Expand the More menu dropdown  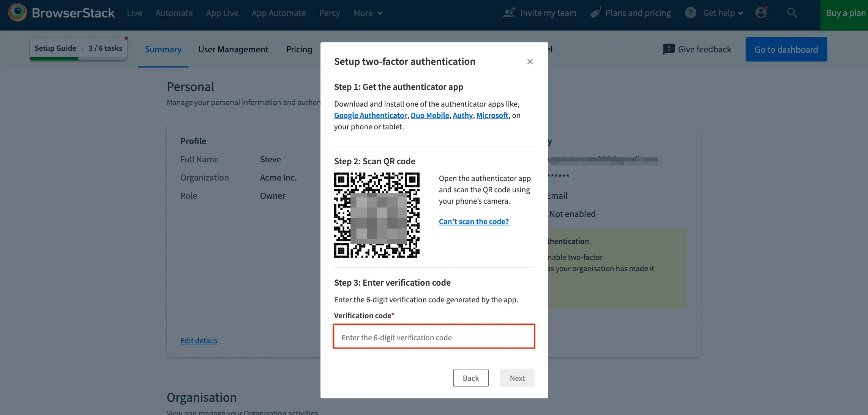pos(368,13)
